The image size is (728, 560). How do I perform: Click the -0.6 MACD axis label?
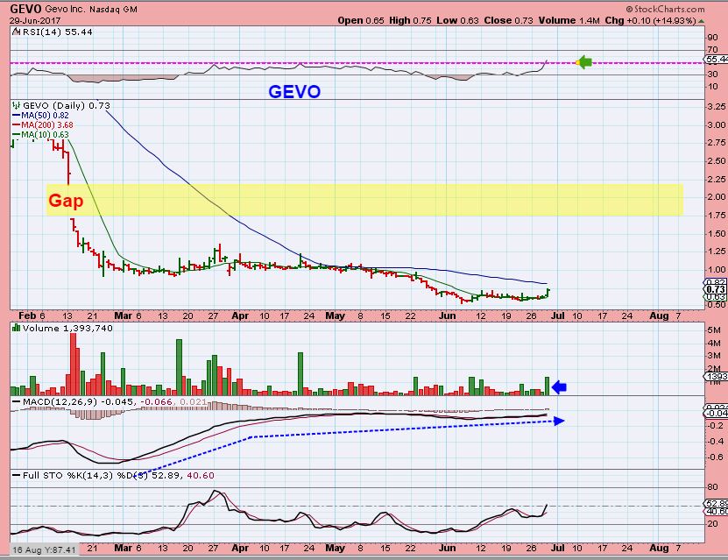tap(716, 457)
